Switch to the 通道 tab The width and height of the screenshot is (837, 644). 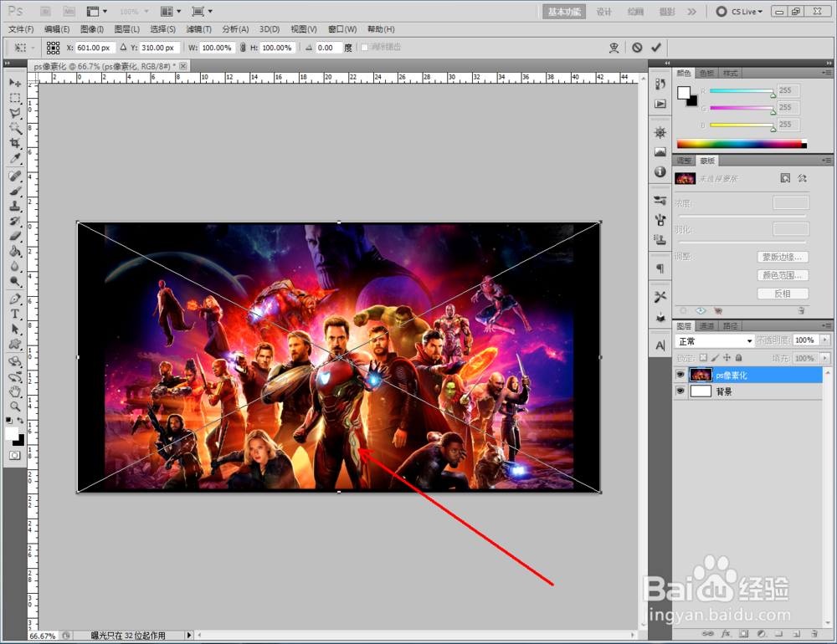706,326
